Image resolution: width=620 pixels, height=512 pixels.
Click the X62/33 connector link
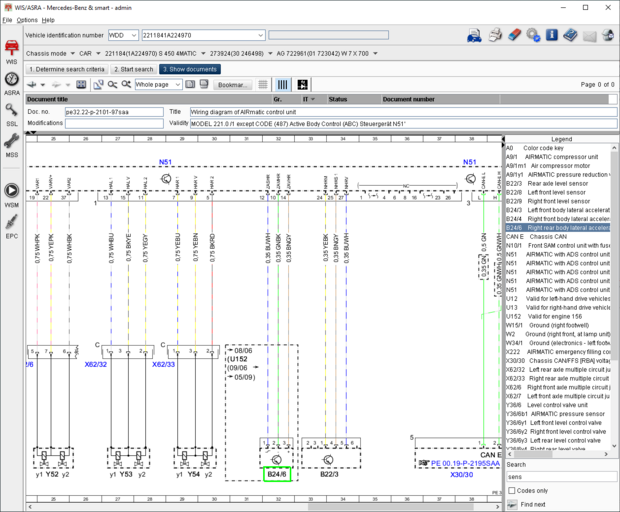tap(163, 364)
